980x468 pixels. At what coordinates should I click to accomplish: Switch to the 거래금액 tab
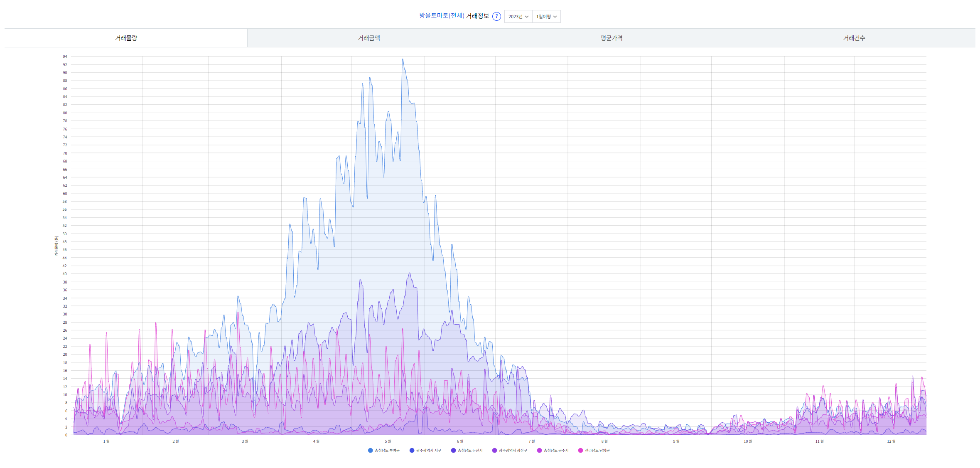[x=369, y=38]
